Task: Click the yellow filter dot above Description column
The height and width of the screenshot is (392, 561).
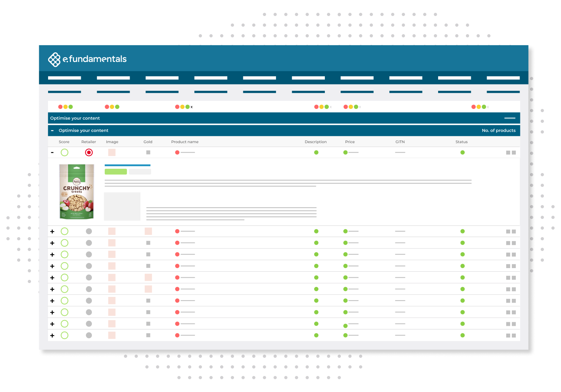Action: 322,107
